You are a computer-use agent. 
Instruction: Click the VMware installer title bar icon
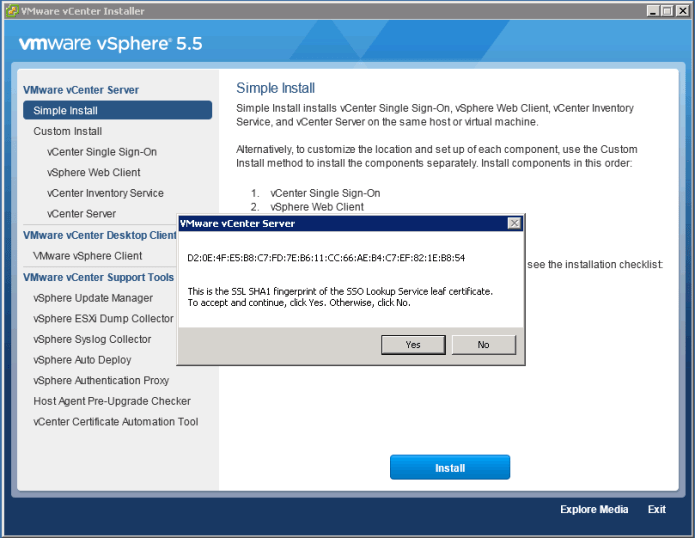pos(11,11)
